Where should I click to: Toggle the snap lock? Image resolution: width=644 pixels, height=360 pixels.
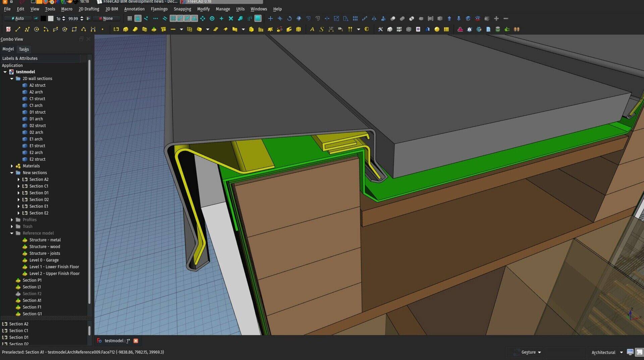138,18
